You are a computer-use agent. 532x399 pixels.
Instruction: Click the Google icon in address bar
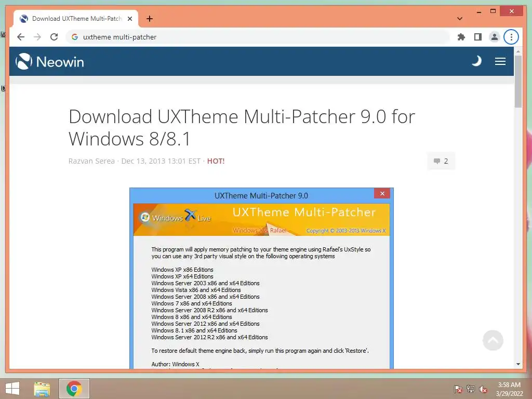(75, 37)
